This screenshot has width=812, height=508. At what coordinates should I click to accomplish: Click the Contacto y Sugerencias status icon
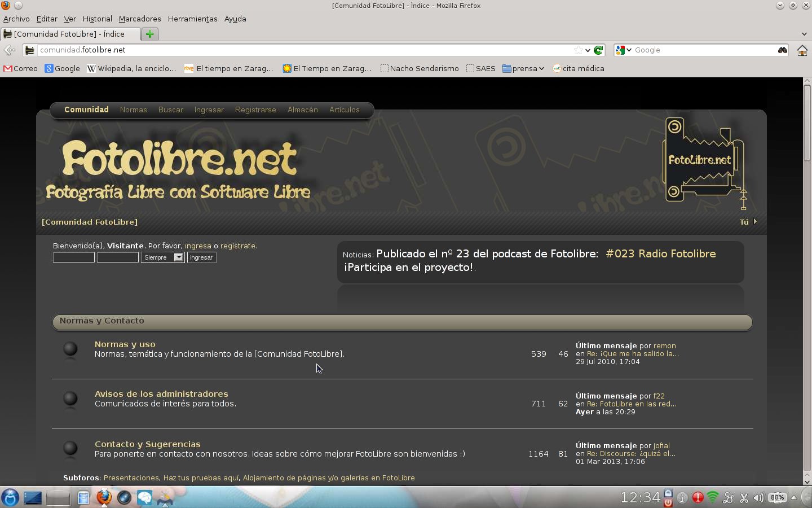pos(70,449)
